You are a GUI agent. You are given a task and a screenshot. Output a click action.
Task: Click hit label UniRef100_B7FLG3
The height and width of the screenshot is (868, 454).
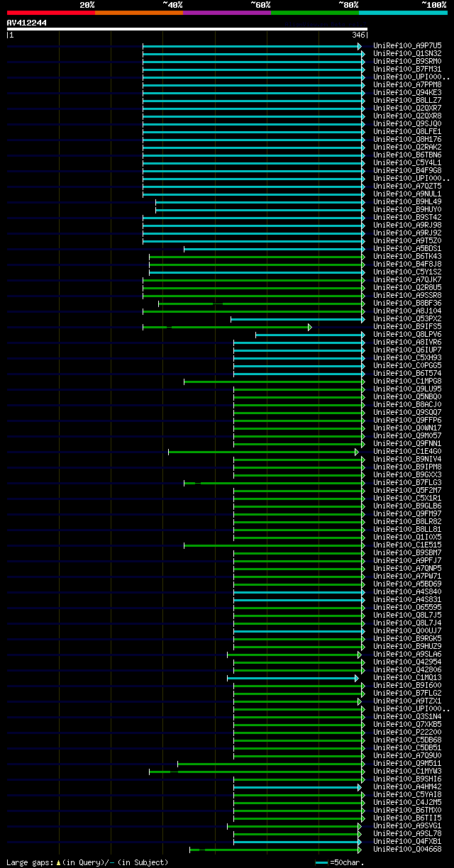407,482
